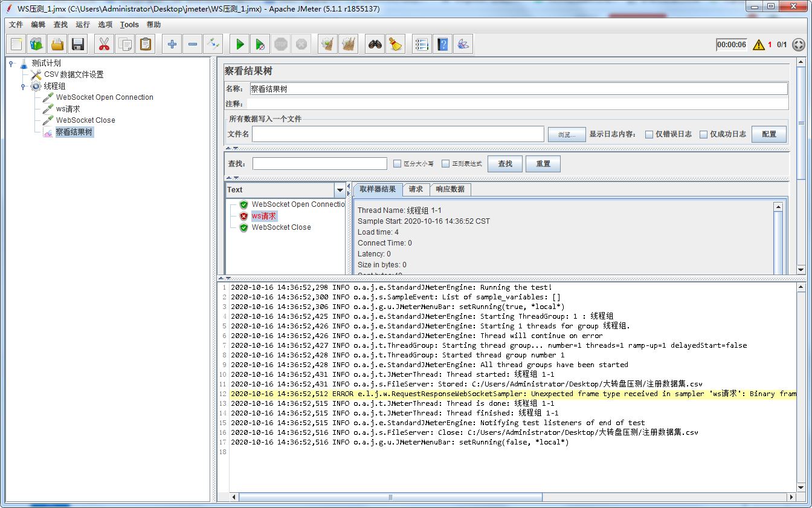Click the Reset search brush icon
812x508 pixels.
tap(396, 44)
